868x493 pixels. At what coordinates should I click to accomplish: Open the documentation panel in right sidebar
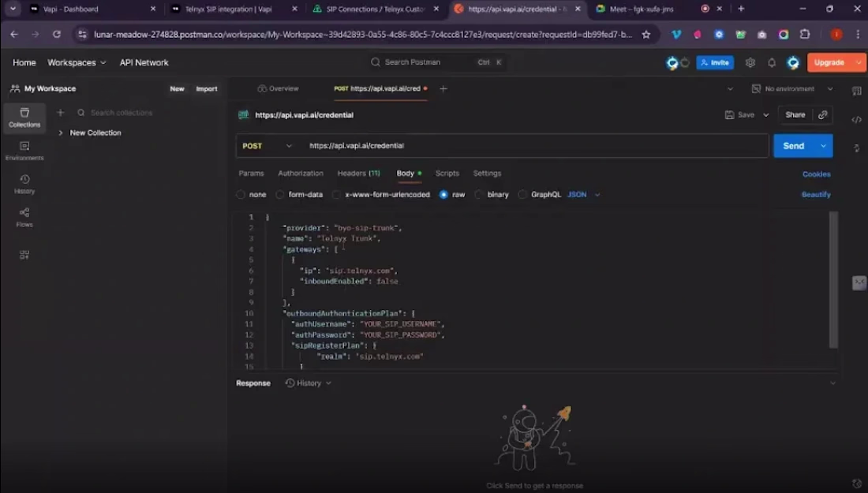click(x=856, y=91)
